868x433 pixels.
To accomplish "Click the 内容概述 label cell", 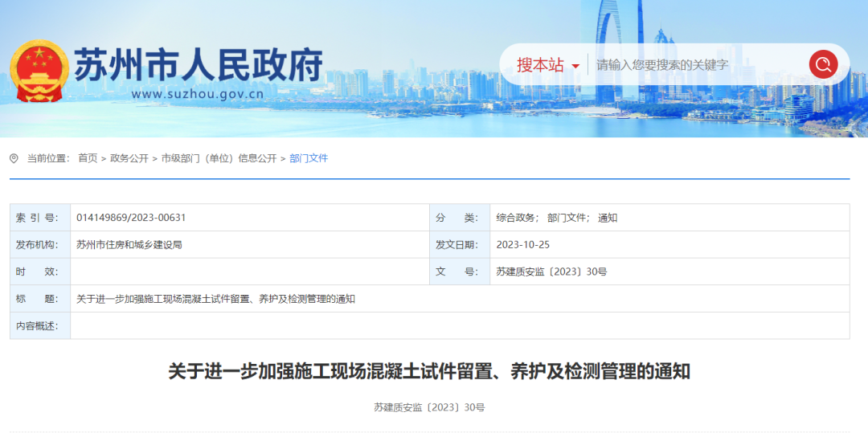I will [40, 326].
